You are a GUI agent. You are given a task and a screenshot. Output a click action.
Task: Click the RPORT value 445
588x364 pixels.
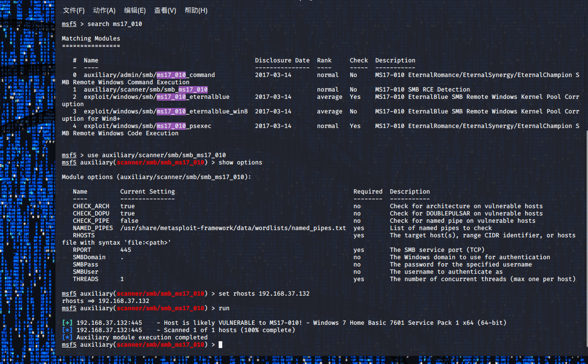click(126, 250)
